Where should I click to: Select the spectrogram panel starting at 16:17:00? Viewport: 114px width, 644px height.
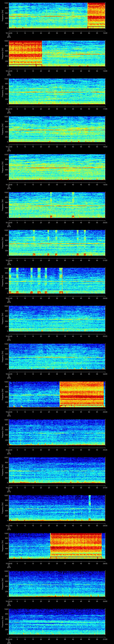click(x=57, y=129)
